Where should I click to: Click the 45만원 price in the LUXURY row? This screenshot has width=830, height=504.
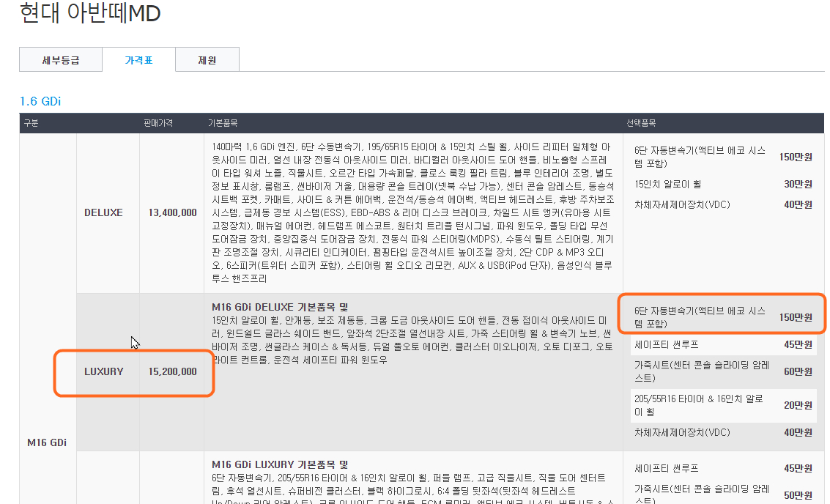point(798,344)
